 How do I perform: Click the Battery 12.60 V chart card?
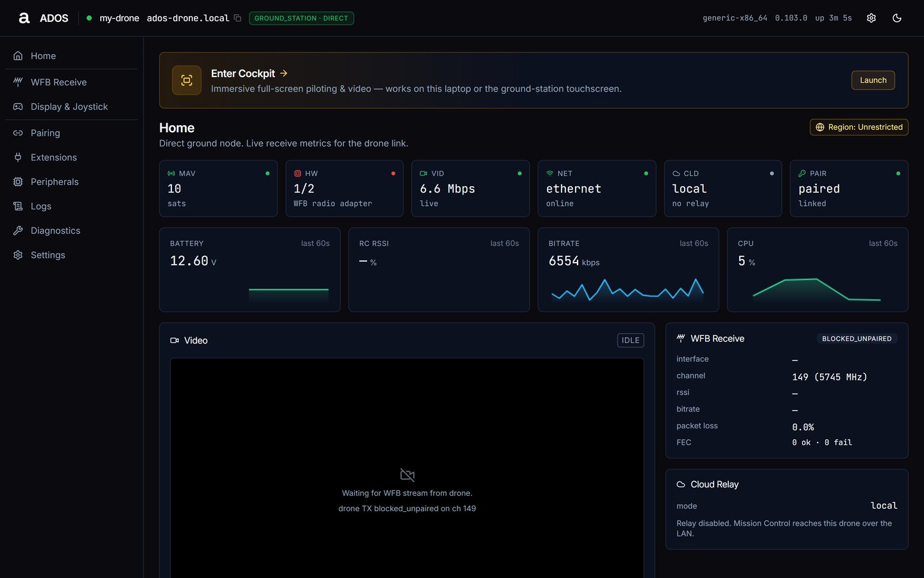pos(250,270)
